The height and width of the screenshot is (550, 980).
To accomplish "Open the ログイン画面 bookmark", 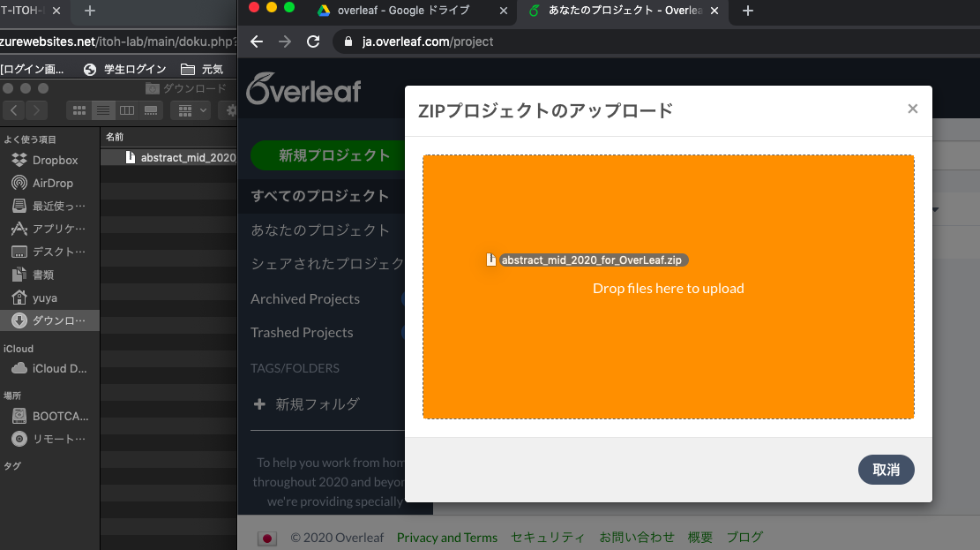I will [32, 69].
